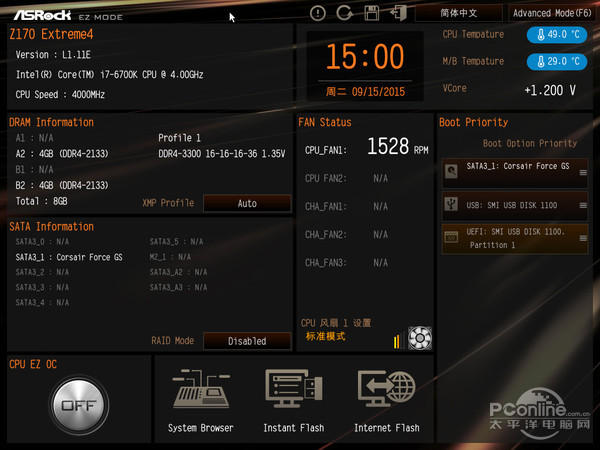Click DDR4-3300 16-16-16-36 1.35V profile text
The image size is (600, 450).
[222, 154]
